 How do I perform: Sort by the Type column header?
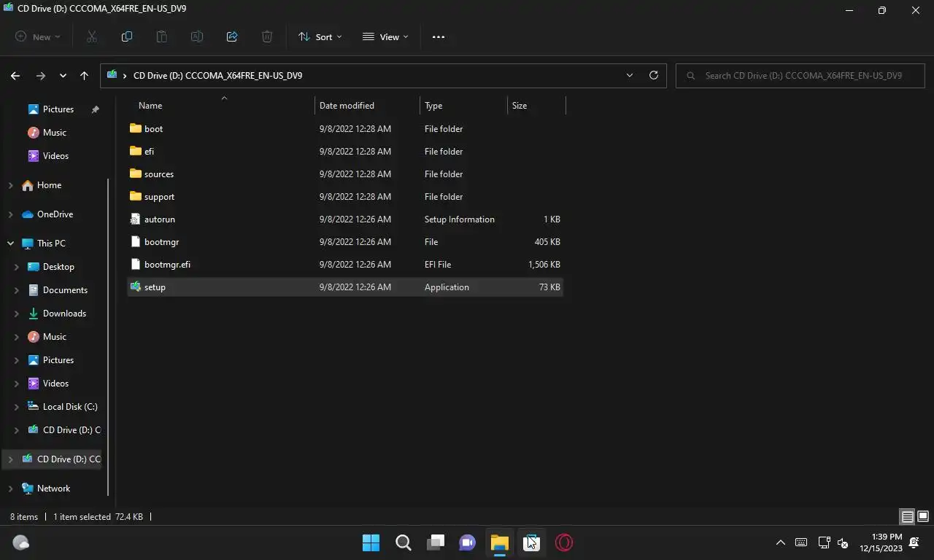point(464,106)
